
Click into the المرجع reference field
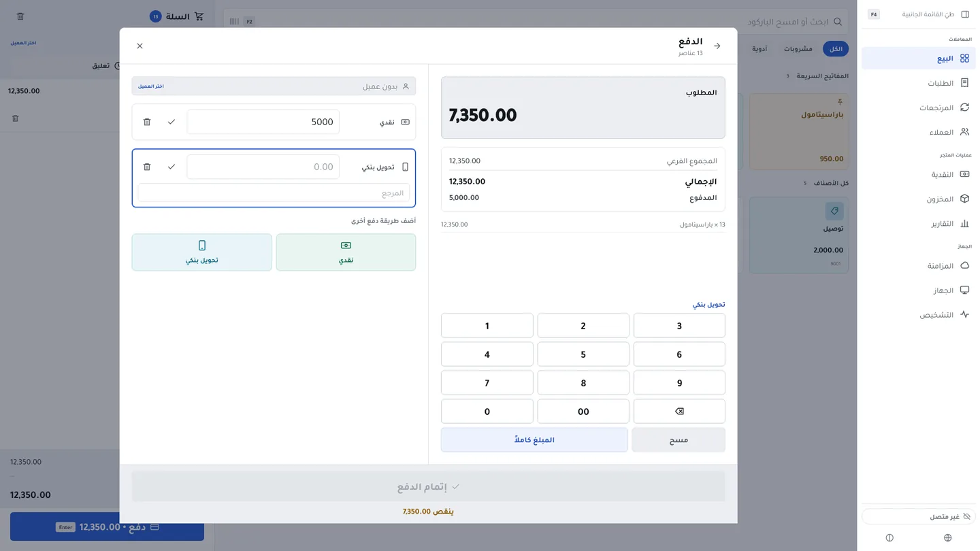coord(274,193)
